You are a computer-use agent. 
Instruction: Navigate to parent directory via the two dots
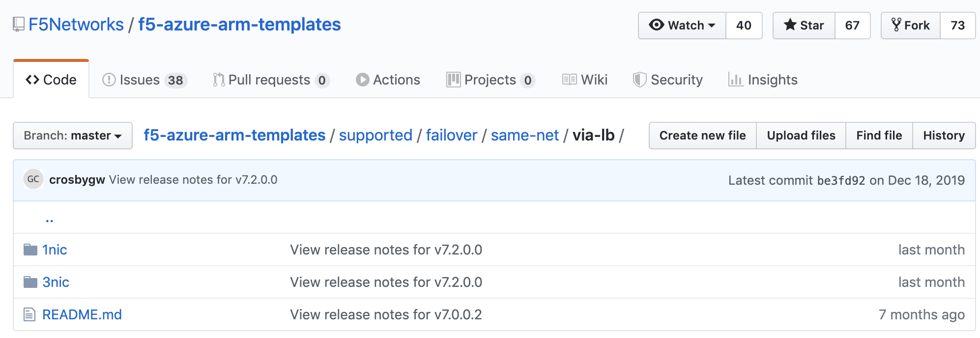pos(49,219)
